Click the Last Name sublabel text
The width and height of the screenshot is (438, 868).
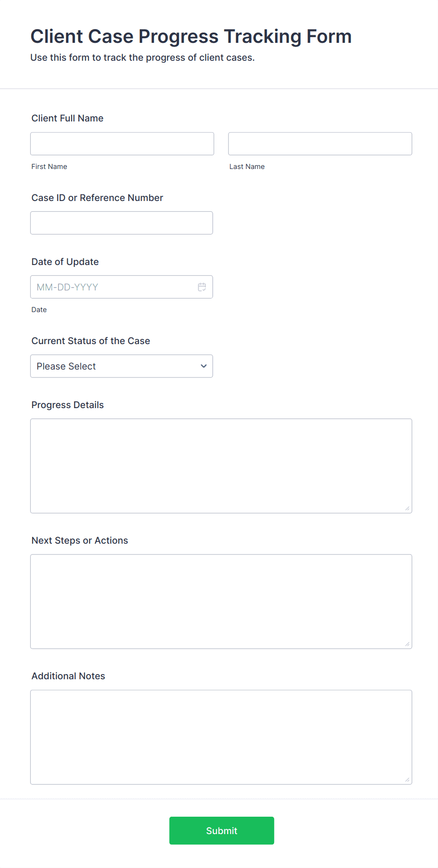click(247, 167)
